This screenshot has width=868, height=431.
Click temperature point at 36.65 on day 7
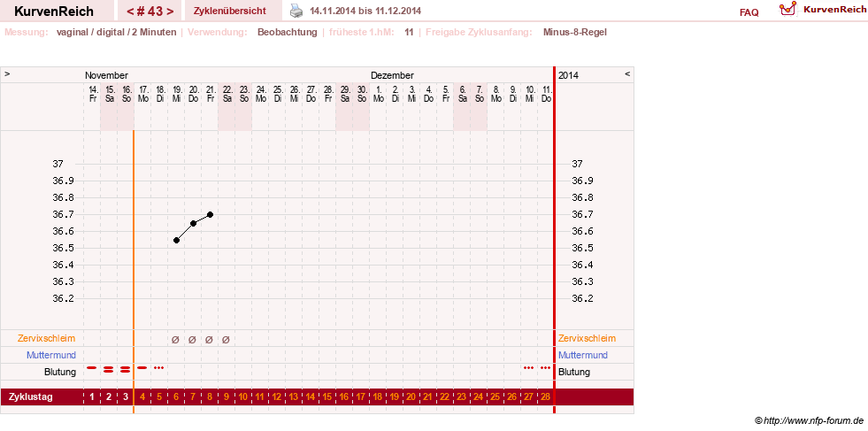[x=193, y=223]
